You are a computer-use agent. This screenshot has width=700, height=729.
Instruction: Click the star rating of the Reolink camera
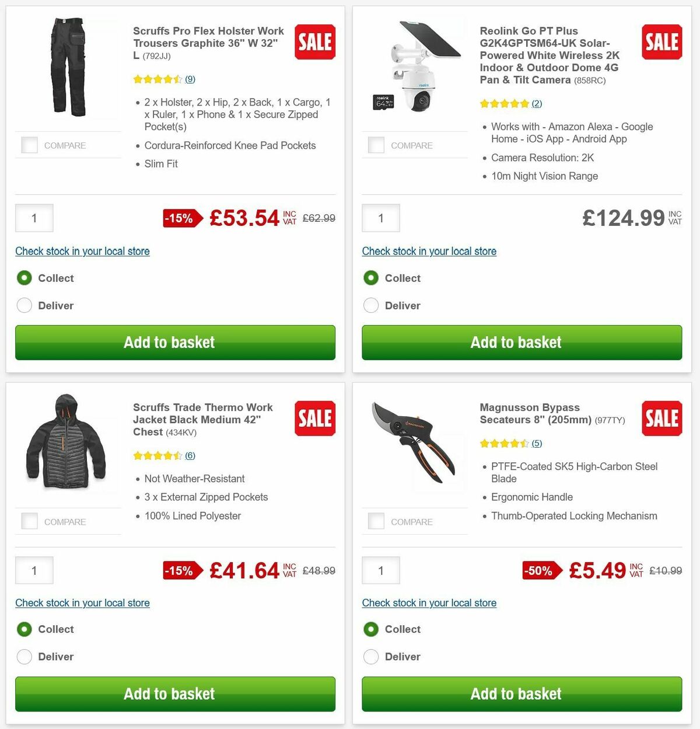point(505,103)
